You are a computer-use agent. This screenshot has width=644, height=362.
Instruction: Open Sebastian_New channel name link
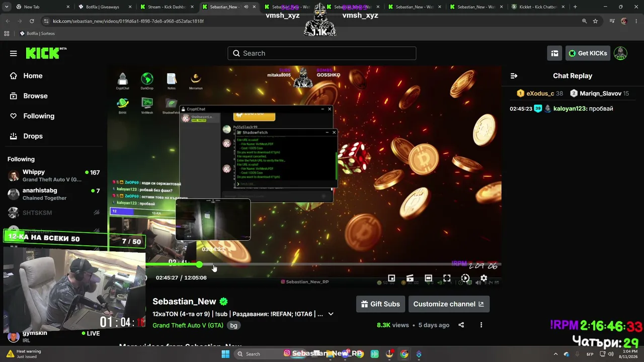pos(184,302)
